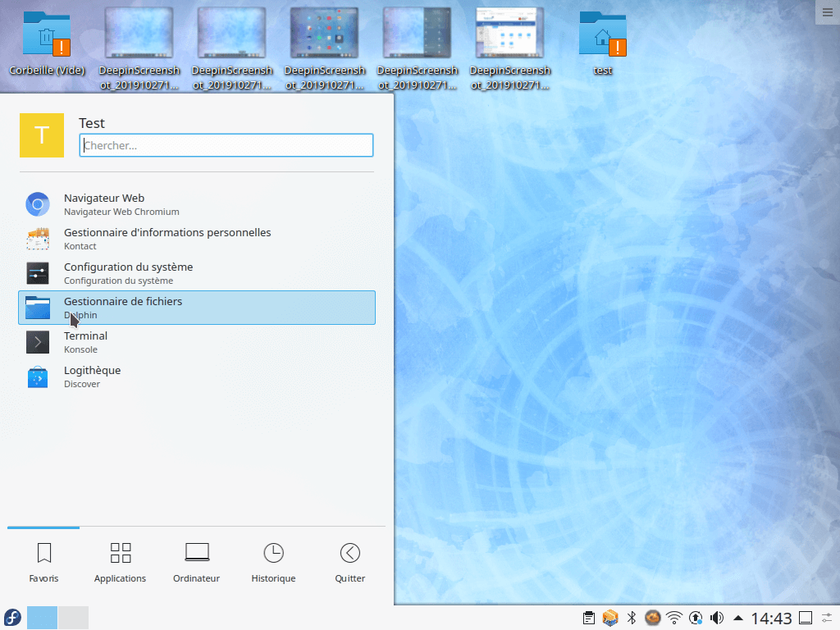Viewport: 840px width, 630px height.
Task: Open the Konsole terminal entry
Action: click(197, 342)
